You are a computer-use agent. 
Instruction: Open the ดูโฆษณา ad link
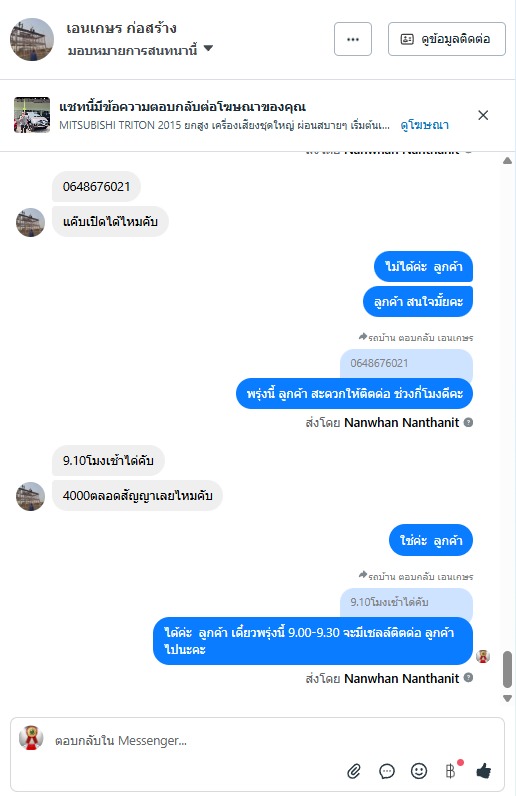click(x=425, y=125)
